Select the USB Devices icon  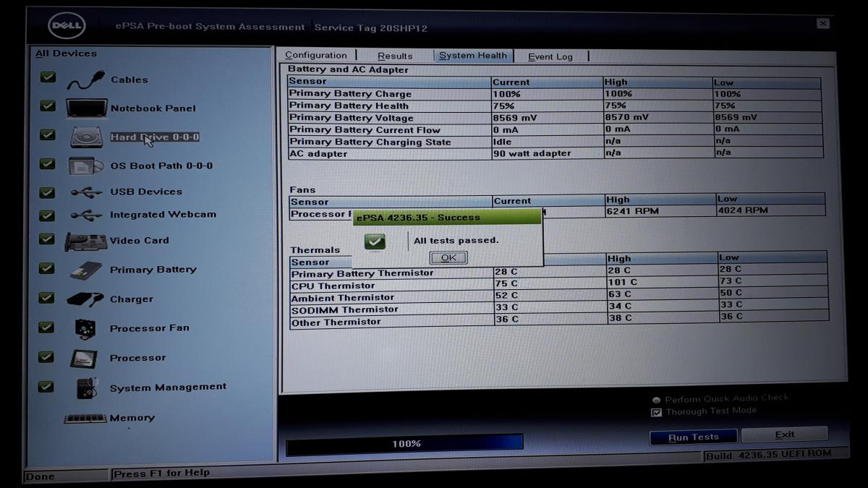[x=87, y=192]
